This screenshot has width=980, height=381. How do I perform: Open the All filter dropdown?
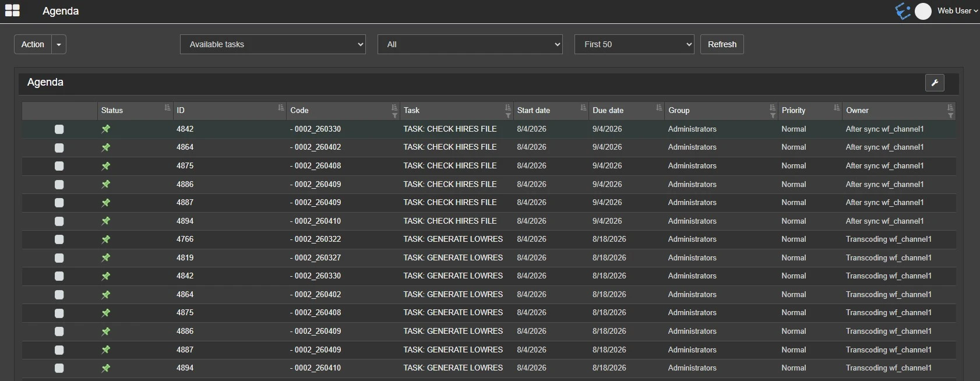point(470,44)
